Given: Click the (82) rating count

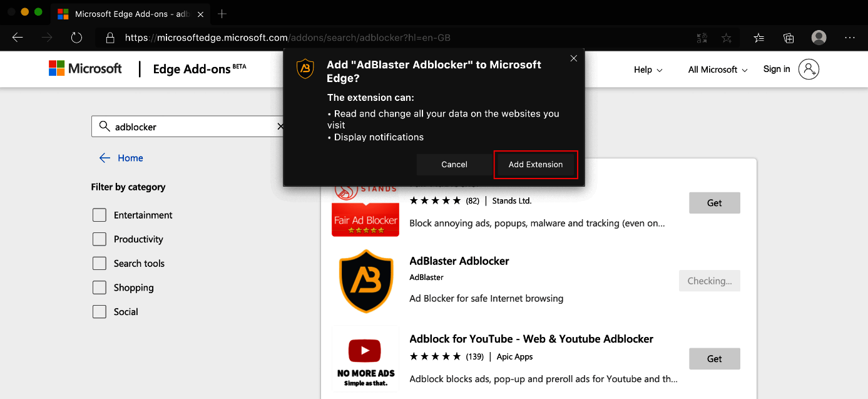Looking at the screenshot, I should [x=472, y=201].
